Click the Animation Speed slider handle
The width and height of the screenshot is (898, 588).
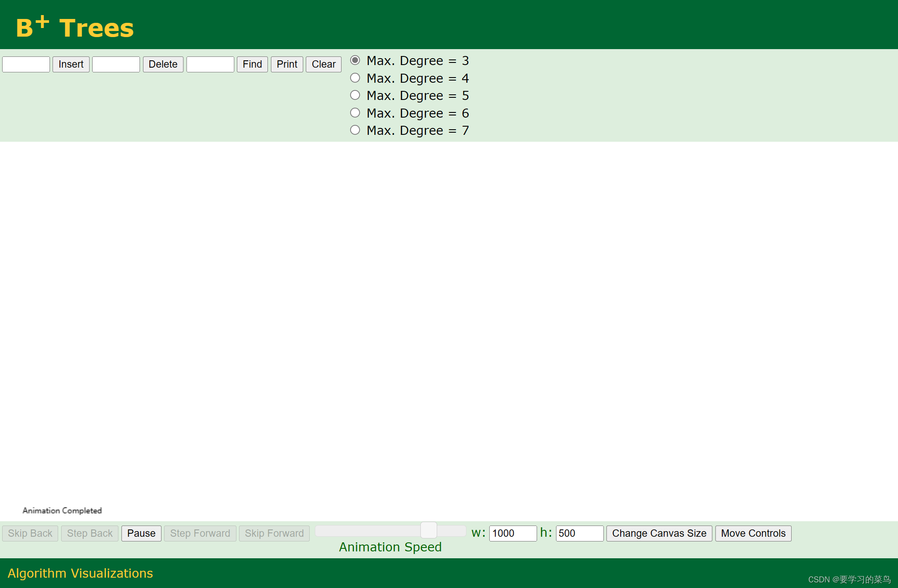point(429,530)
